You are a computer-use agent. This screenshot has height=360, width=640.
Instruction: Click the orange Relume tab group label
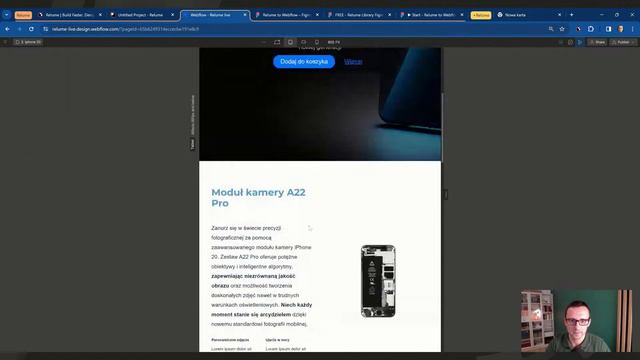pos(23,15)
